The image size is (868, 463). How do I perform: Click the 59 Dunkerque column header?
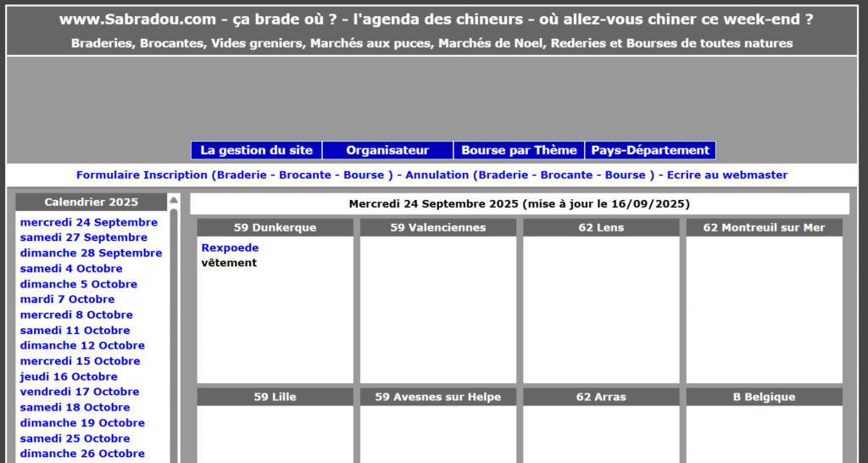click(x=275, y=227)
